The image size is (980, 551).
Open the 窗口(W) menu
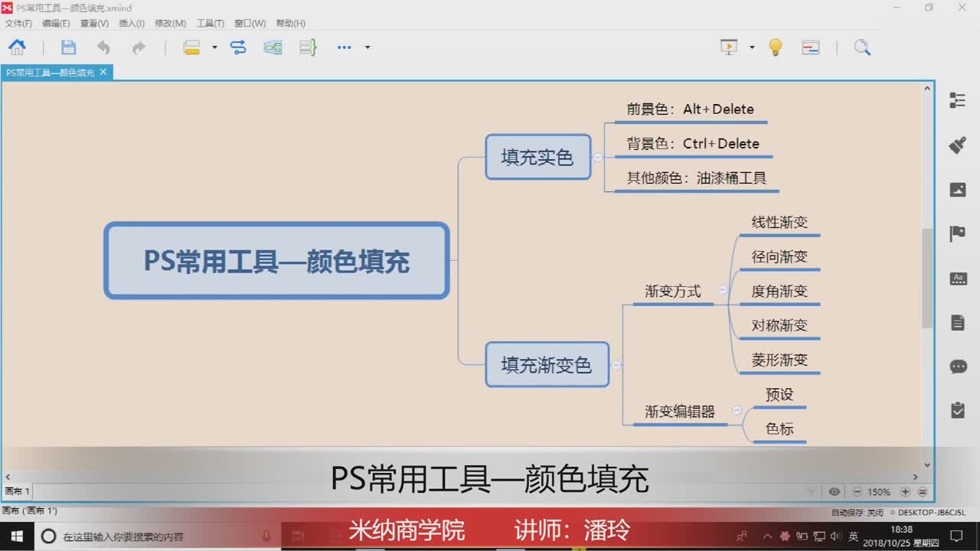point(250,24)
